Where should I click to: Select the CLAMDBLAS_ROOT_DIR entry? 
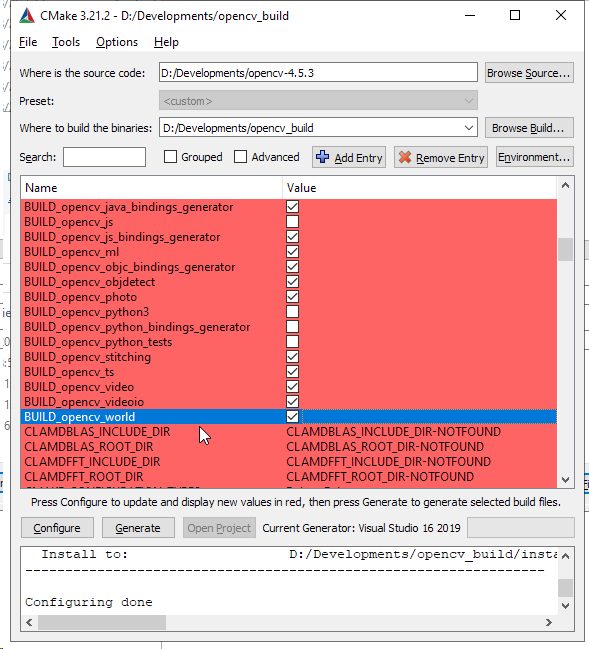pos(89,447)
